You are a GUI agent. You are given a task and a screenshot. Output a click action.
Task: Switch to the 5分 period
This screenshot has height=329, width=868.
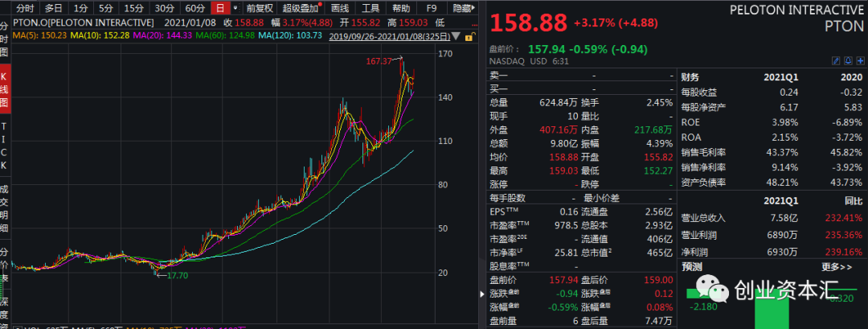[106, 8]
